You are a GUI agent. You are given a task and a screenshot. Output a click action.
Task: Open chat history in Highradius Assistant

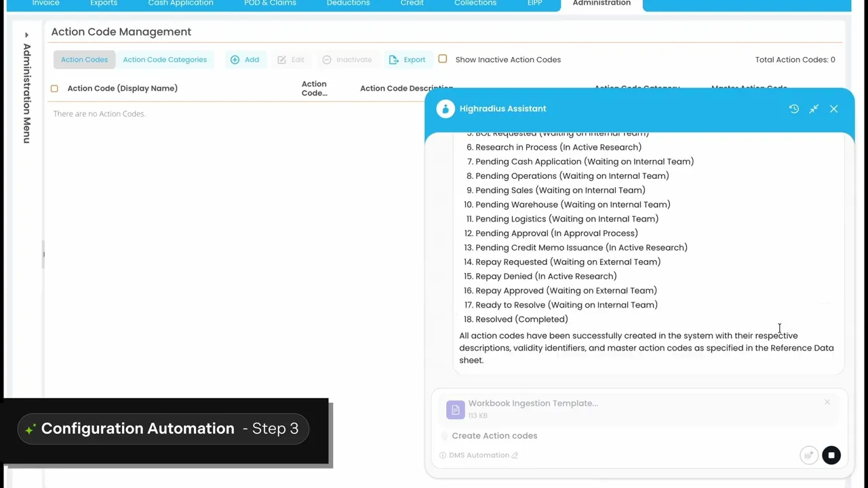point(794,108)
